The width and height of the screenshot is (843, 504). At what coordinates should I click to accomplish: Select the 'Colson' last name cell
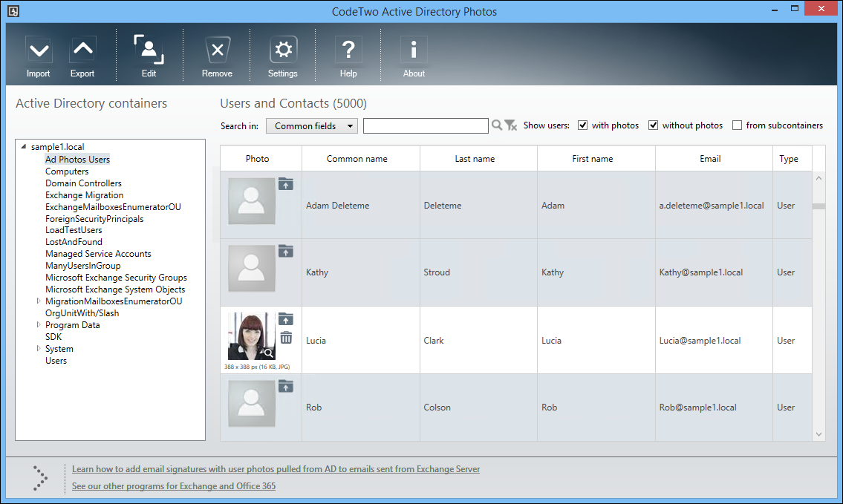tap(478, 408)
